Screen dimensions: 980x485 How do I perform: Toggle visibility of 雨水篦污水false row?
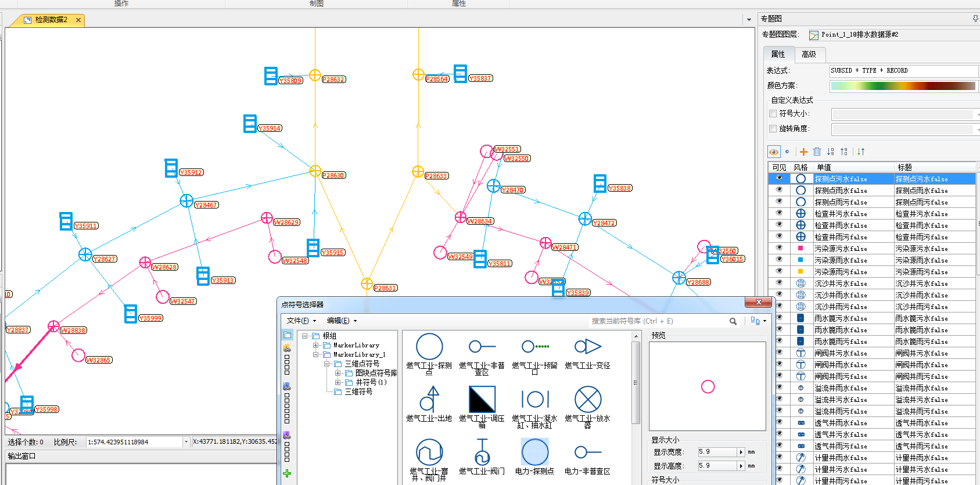[x=779, y=318]
